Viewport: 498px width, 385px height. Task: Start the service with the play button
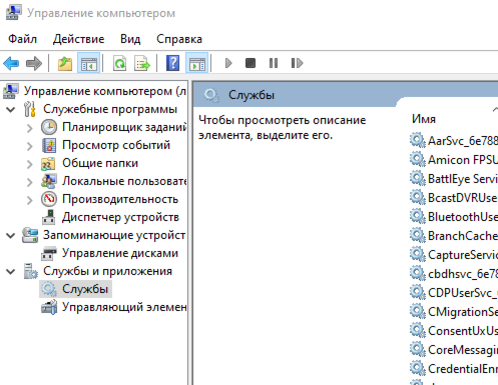[228, 63]
